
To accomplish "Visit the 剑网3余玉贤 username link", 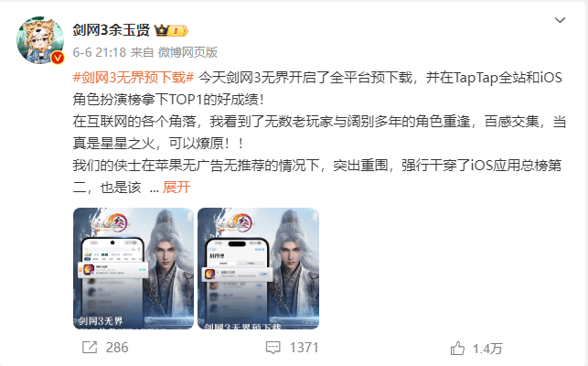I will (x=111, y=30).
